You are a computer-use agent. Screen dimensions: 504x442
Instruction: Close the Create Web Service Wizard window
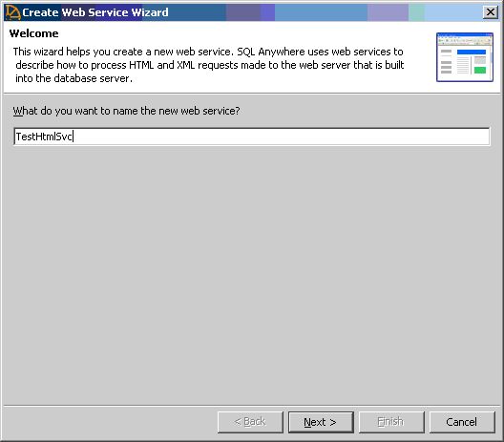491,12
